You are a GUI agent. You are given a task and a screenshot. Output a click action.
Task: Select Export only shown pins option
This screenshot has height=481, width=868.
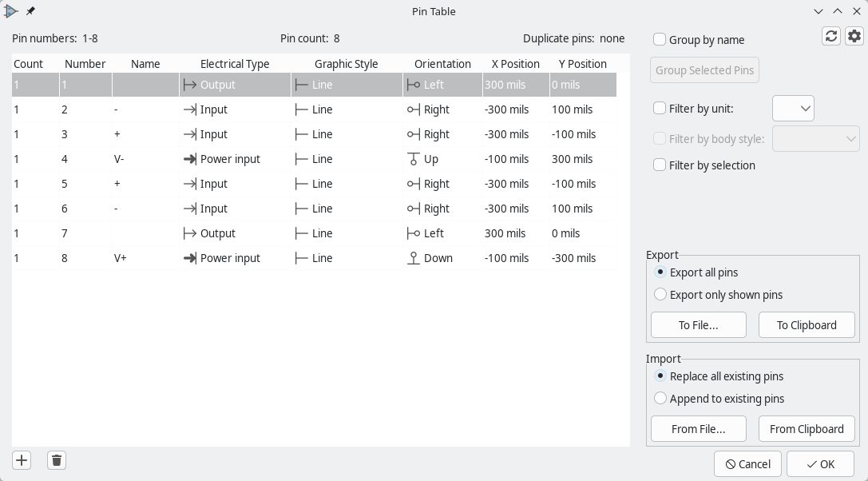(660, 295)
